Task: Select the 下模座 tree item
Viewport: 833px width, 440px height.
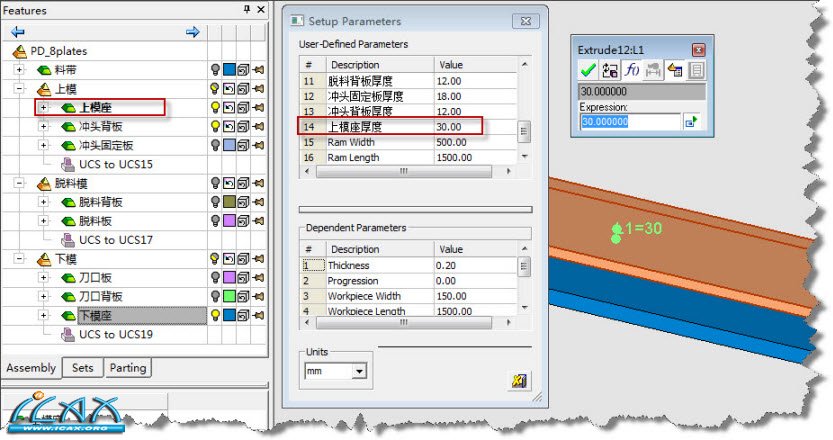Action: pos(96,315)
